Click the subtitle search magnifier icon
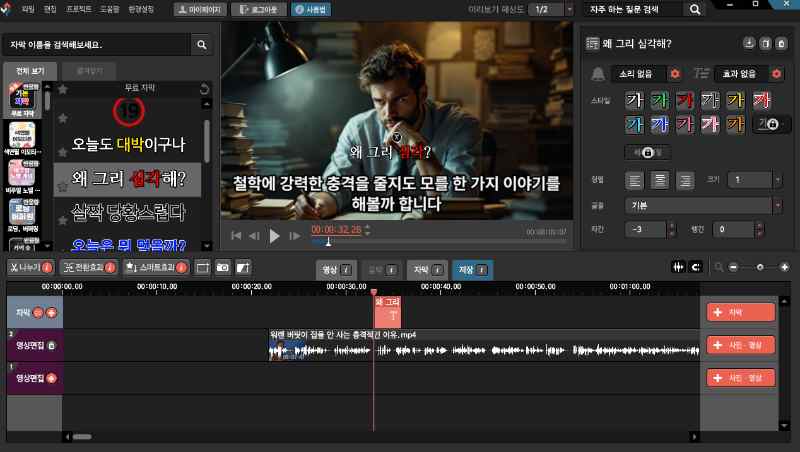This screenshot has height=452, width=800. pos(202,45)
